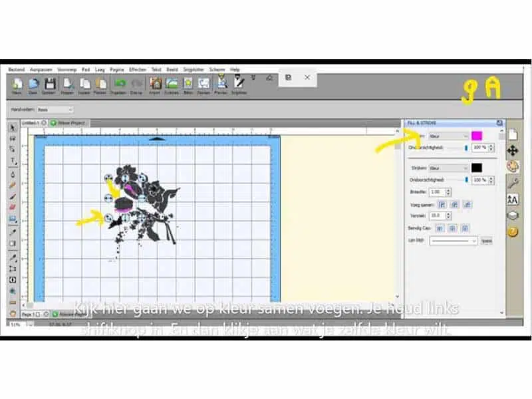Open the text AA panel icon
Screen dimensions: 532x399
513,199
